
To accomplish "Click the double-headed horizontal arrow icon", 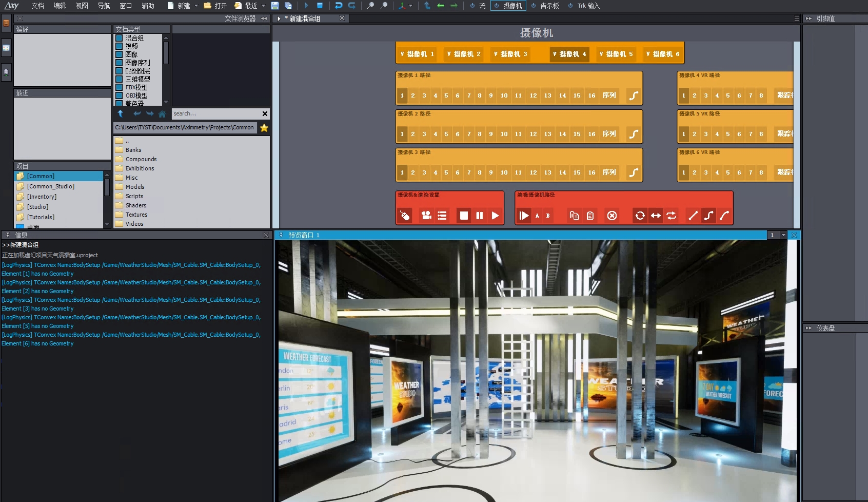I will tap(656, 216).
